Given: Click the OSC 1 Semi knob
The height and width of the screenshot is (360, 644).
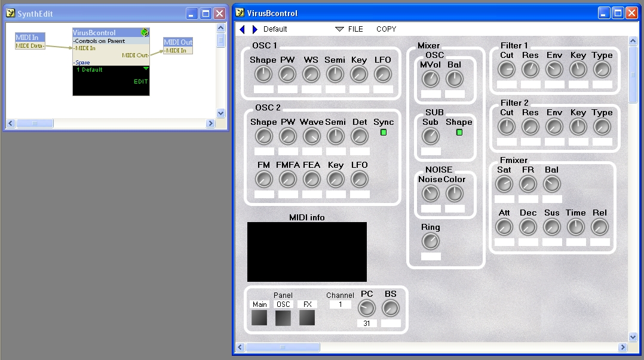Looking at the screenshot, I should pyautogui.click(x=335, y=74).
